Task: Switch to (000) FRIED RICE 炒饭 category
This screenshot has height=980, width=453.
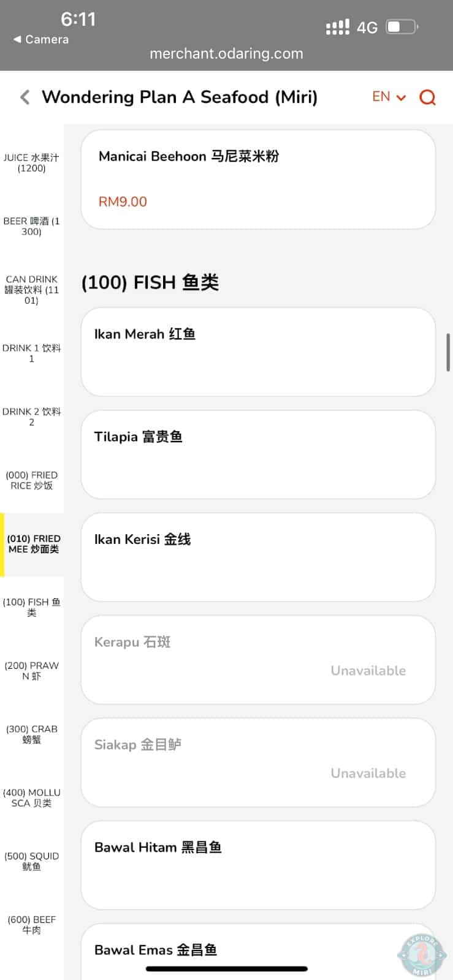Action: coord(31,480)
